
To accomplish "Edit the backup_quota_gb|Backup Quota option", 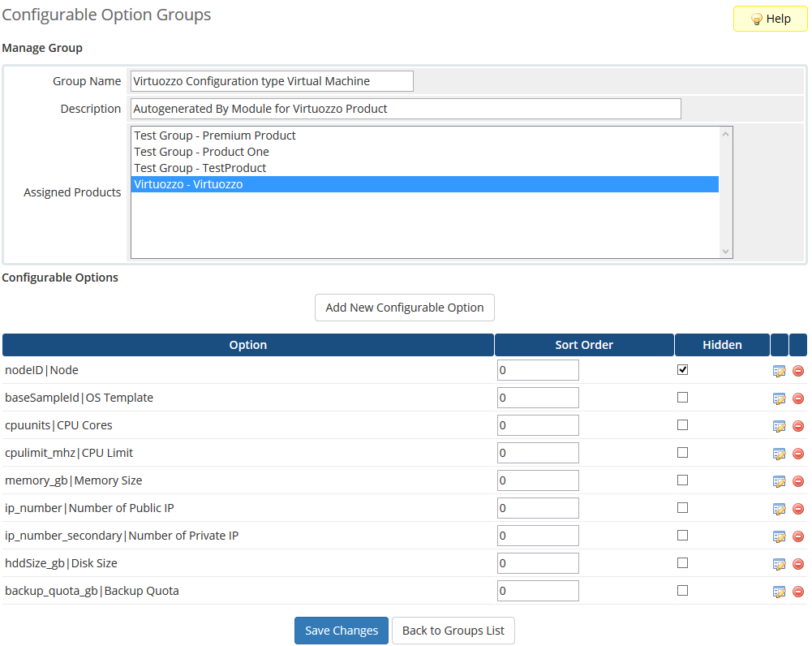I will (779, 592).
